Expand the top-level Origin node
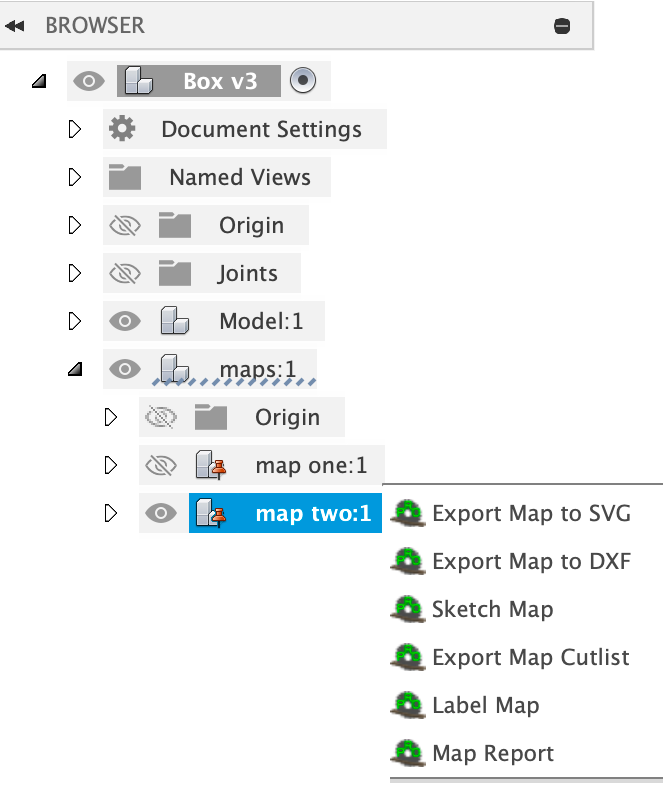This screenshot has width=663, height=788. tap(75, 225)
